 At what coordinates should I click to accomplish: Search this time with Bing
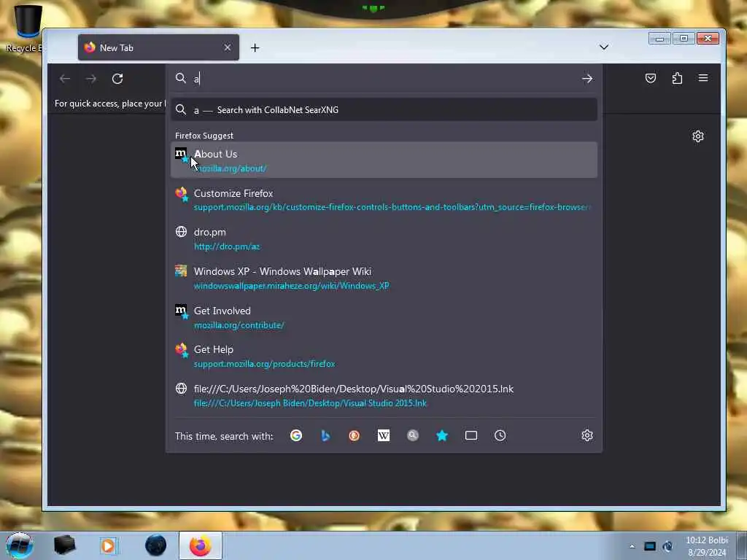(325, 435)
